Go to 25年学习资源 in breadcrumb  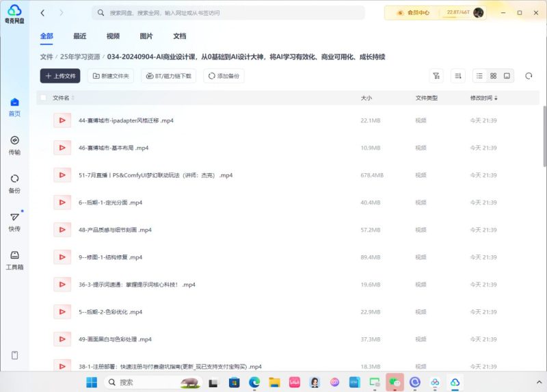point(80,57)
